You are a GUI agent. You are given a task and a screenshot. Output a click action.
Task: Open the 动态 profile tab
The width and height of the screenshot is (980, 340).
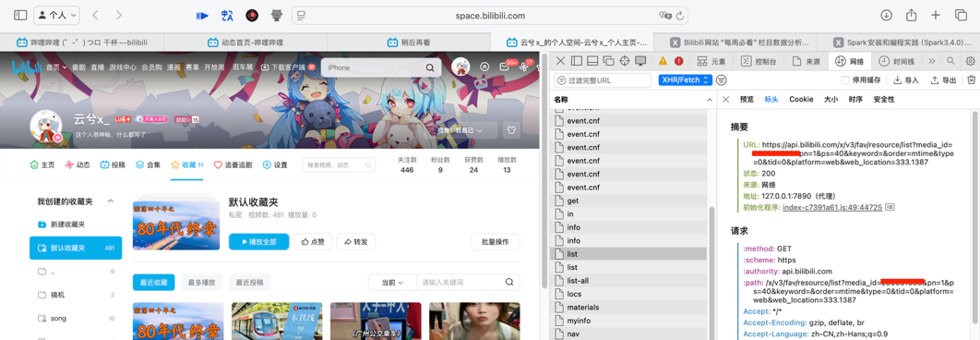78,164
